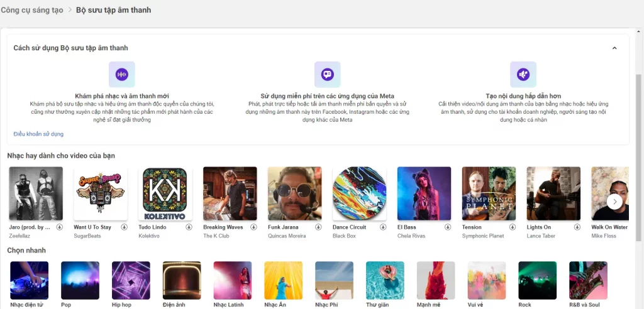Click the vertical page scrollbar

pyautogui.click(x=639, y=158)
